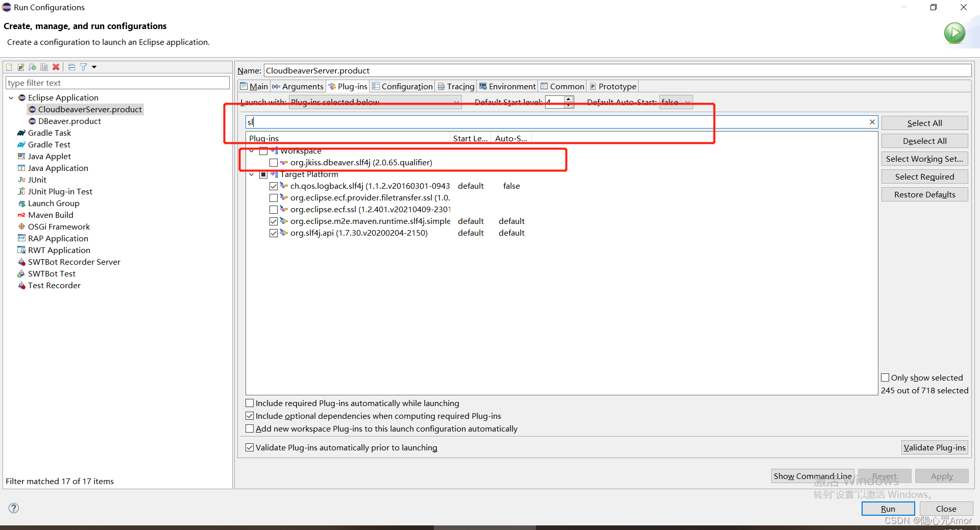Screen dimensions: 980x530
Task: Click the RAP Application icon
Action: (x=21, y=238)
